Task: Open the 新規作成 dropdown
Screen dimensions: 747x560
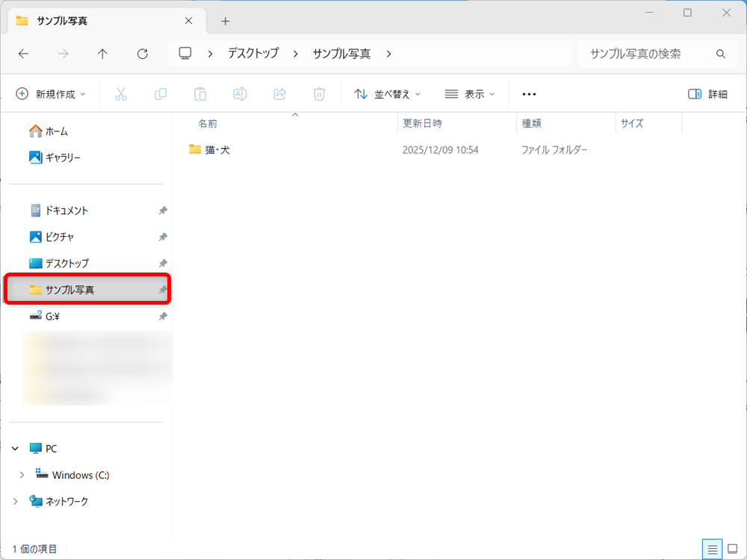Action: coord(51,94)
